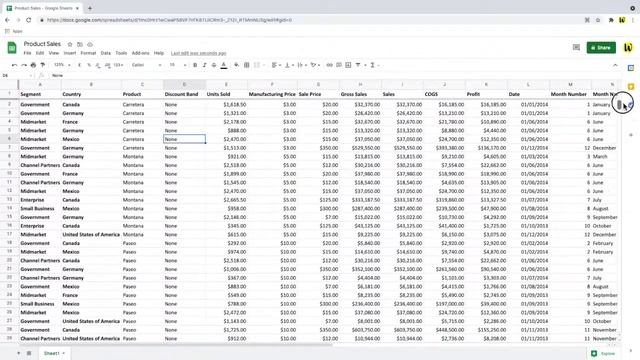Select the column D header
Viewport: 640px width, 360px height.
coord(184,84)
